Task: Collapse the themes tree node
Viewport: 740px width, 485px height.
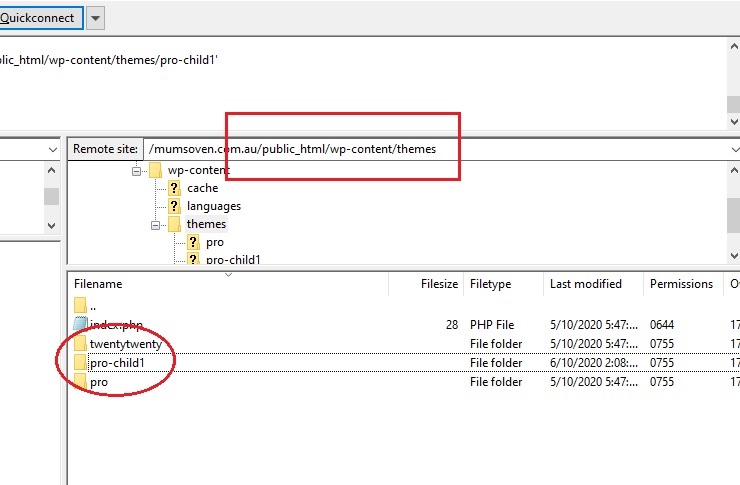Action: pos(155,225)
